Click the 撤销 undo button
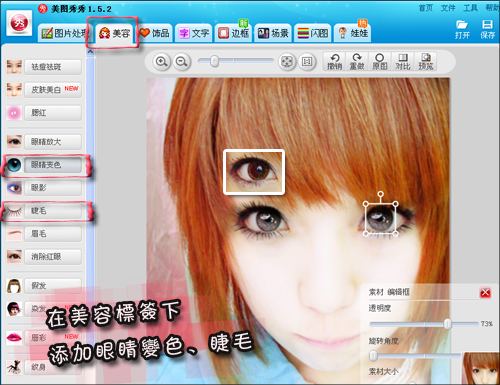Image resolution: width=500 pixels, height=385 pixels. (335, 62)
